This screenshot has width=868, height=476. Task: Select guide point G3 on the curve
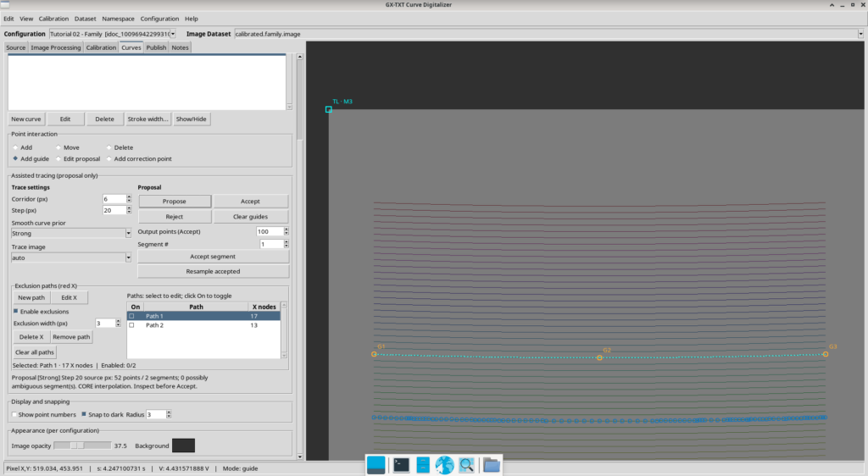click(826, 354)
